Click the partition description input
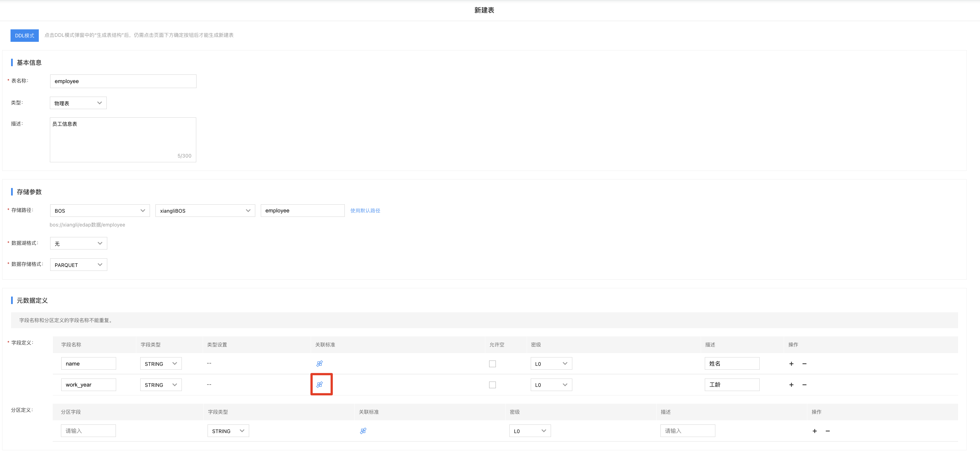This screenshot has height=458, width=980. pos(688,431)
